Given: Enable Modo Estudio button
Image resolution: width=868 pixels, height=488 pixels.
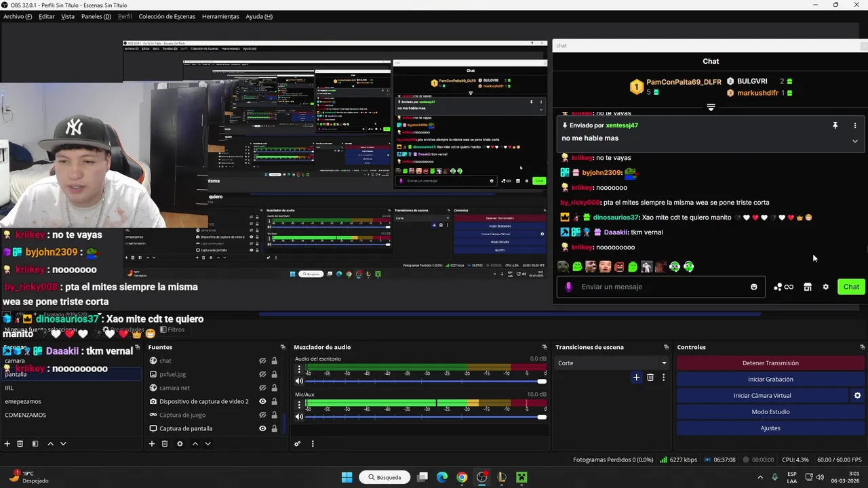Looking at the screenshot, I should coord(770,412).
